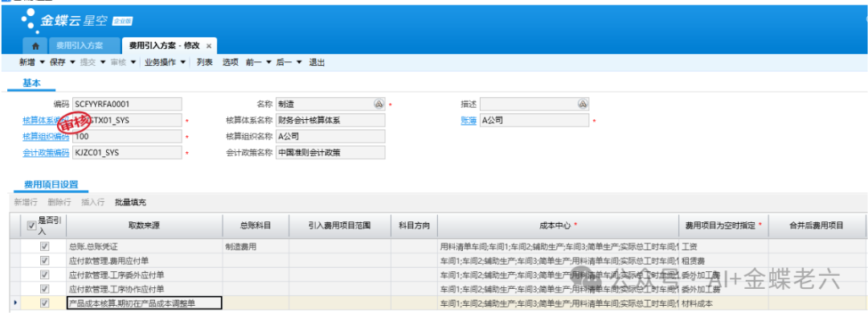
Task: Close the 费用引入方案 - 修改 tab
Action: coord(209,46)
